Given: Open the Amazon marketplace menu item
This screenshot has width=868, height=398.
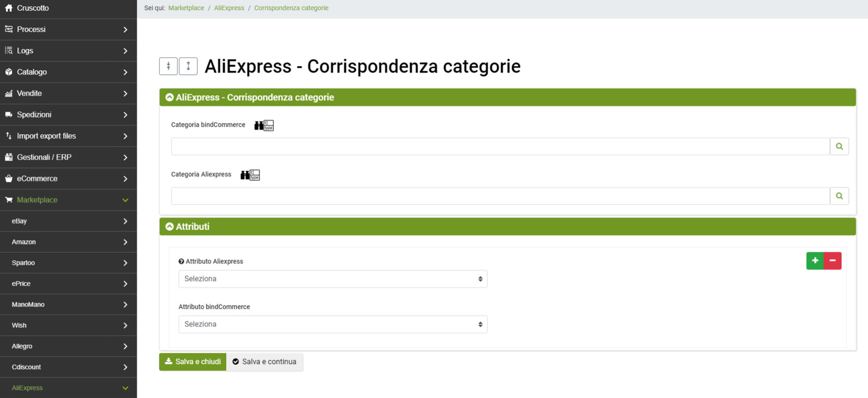Looking at the screenshot, I should pyautogui.click(x=68, y=242).
